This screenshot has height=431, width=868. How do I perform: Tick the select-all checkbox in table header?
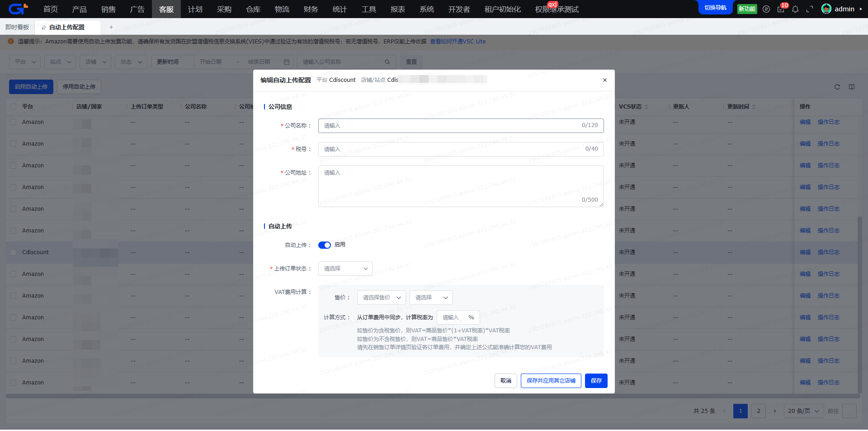[x=13, y=107]
